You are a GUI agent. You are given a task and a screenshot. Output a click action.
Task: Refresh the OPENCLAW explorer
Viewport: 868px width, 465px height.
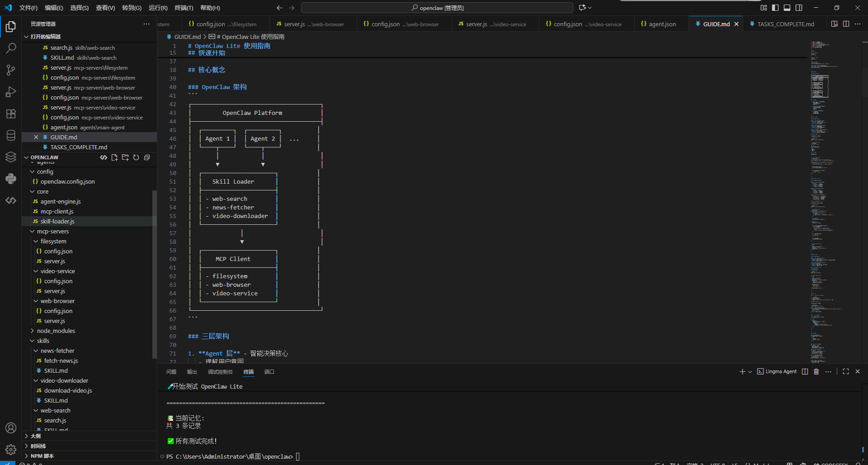[x=136, y=157]
